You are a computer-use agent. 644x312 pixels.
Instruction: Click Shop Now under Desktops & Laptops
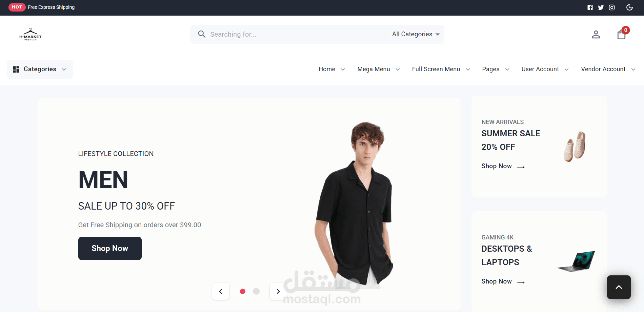tap(503, 281)
